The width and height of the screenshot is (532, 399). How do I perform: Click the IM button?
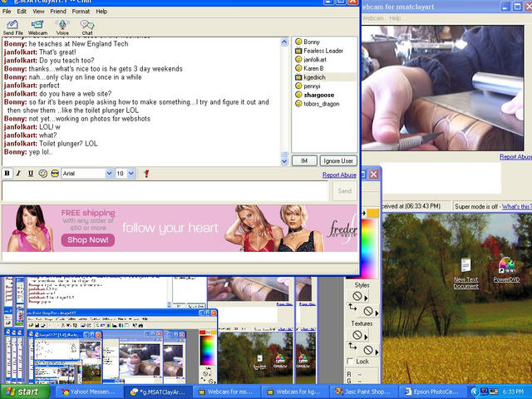(304, 160)
